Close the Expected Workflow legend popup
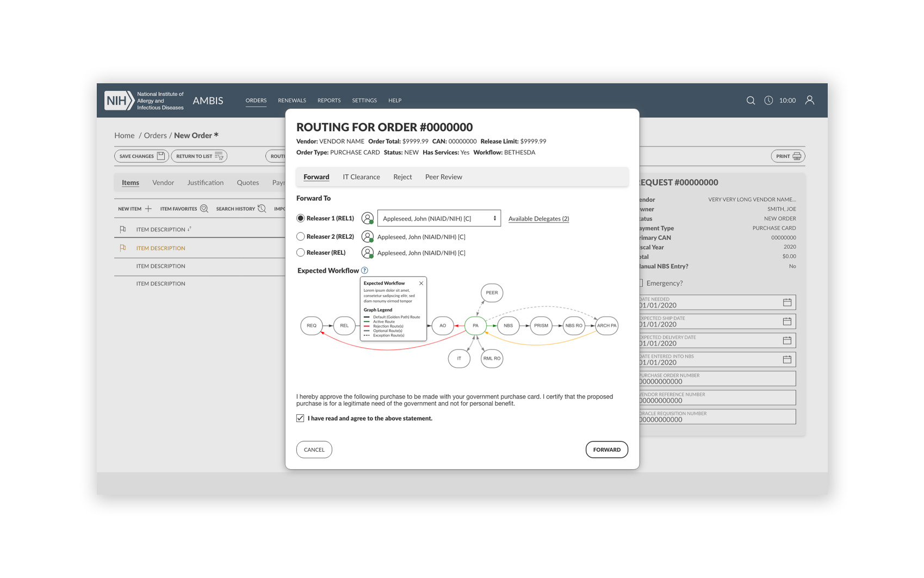The image size is (924, 578). point(421,284)
